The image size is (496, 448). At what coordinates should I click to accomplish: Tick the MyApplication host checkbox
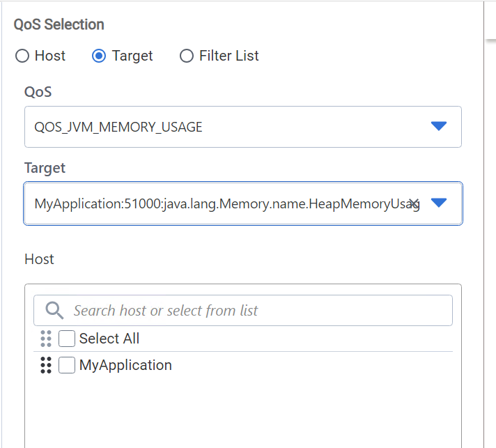[x=67, y=365]
